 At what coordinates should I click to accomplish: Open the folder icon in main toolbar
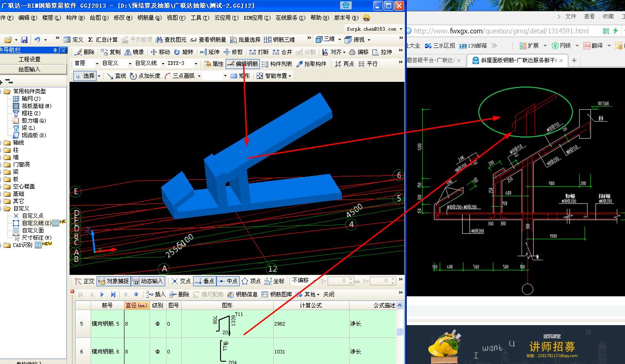click(8, 40)
